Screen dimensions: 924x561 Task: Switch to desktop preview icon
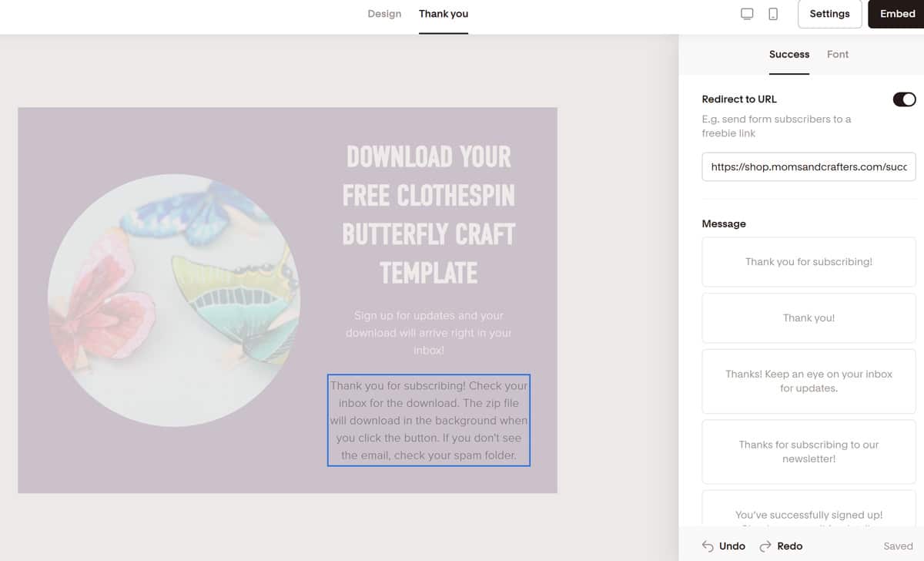pos(746,14)
